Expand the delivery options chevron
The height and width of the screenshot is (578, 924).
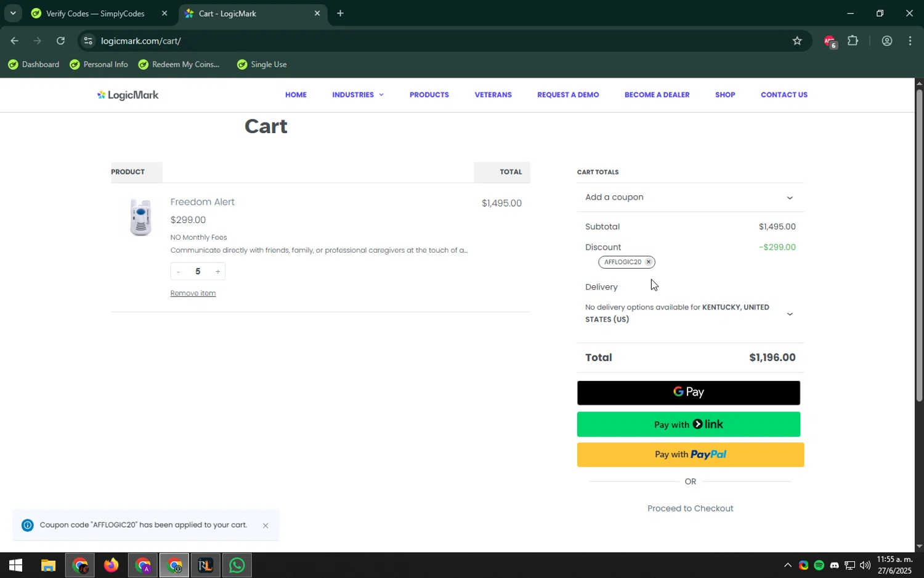click(x=790, y=314)
